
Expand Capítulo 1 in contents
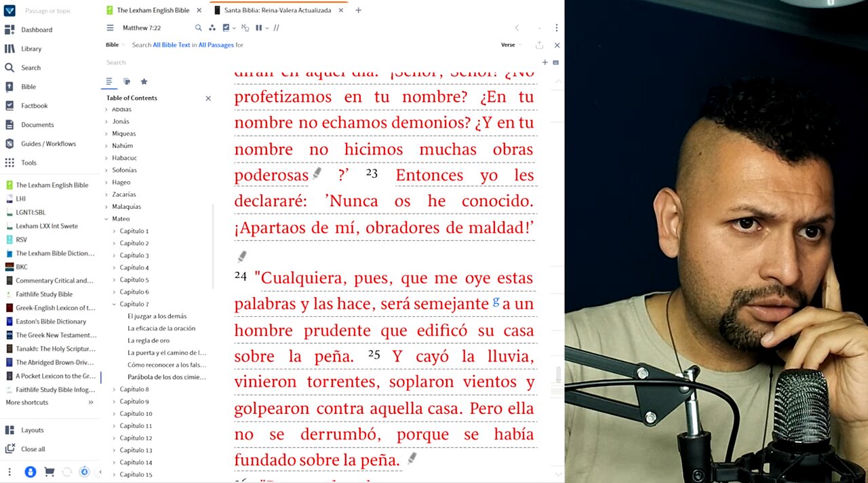pos(114,231)
